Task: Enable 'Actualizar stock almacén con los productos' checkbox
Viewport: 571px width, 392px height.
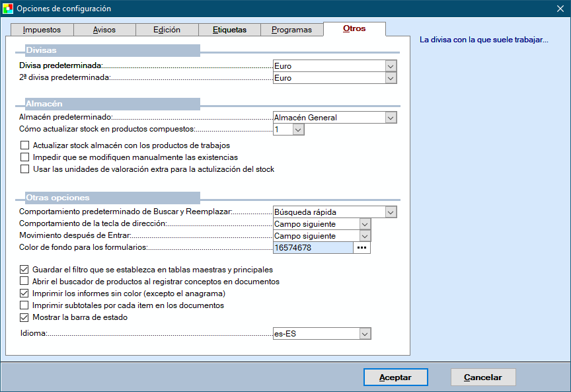Action: coord(25,145)
